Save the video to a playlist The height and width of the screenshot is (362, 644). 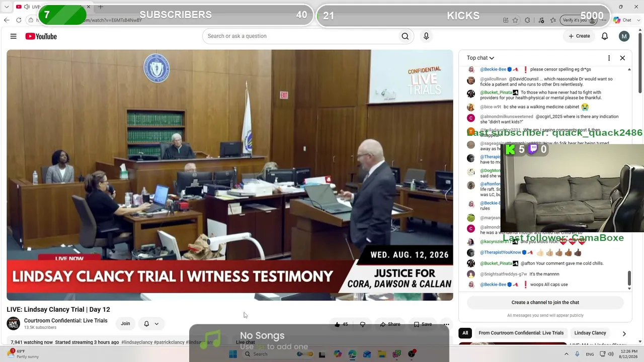coord(423,324)
